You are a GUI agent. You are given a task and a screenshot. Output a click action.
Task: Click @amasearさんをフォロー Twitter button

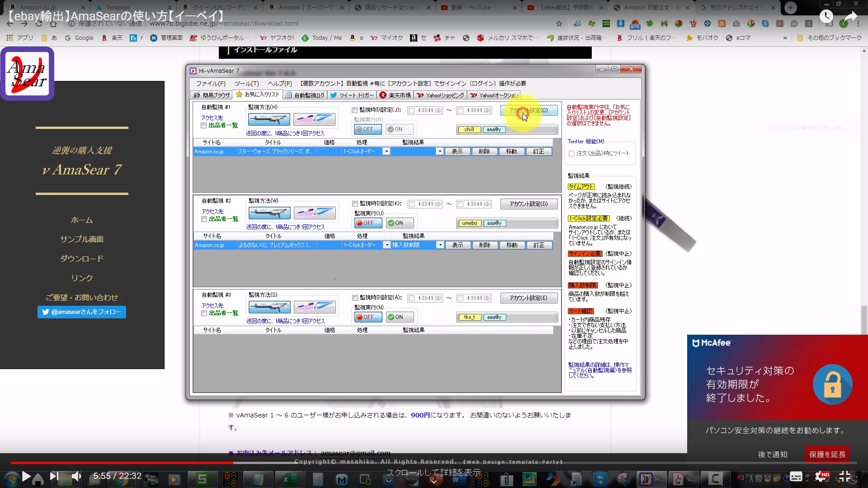(82, 312)
